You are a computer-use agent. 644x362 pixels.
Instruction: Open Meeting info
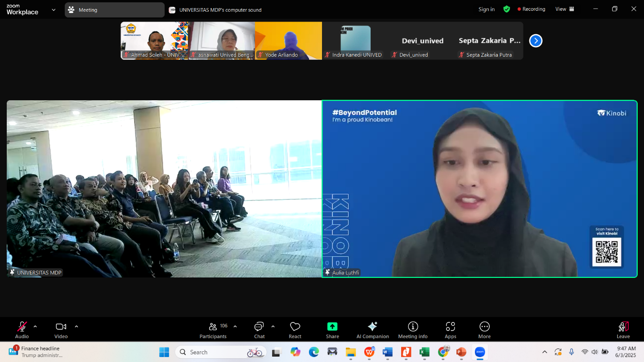tap(413, 330)
